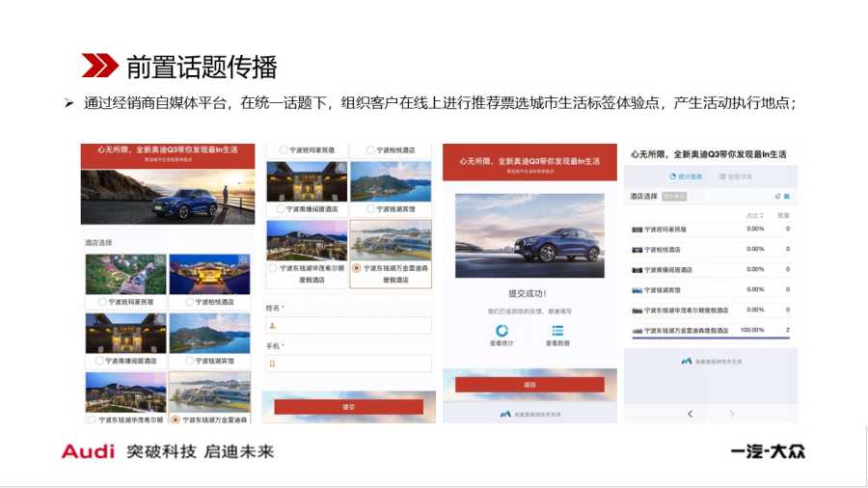Switch to the 数据详情 tab

(x=736, y=176)
